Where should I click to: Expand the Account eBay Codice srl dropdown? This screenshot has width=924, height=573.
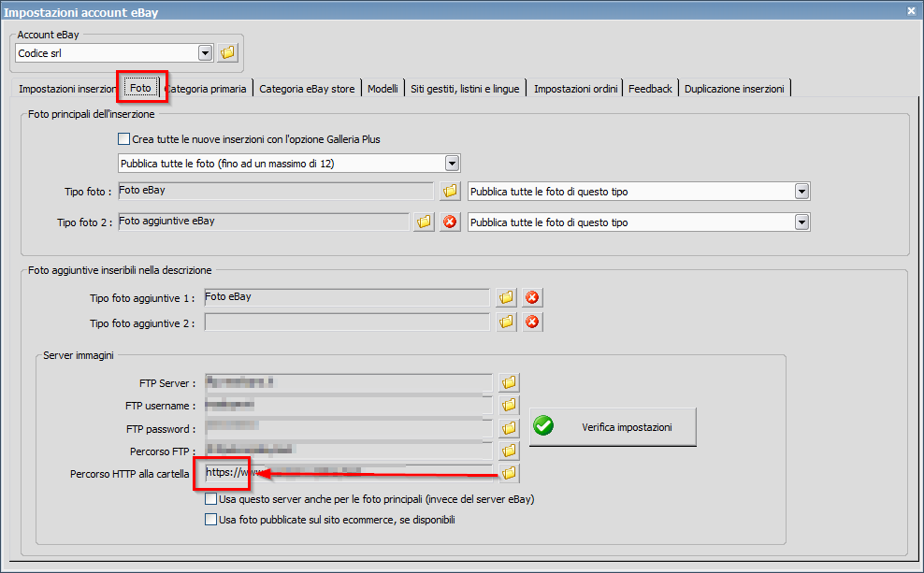(205, 53)
